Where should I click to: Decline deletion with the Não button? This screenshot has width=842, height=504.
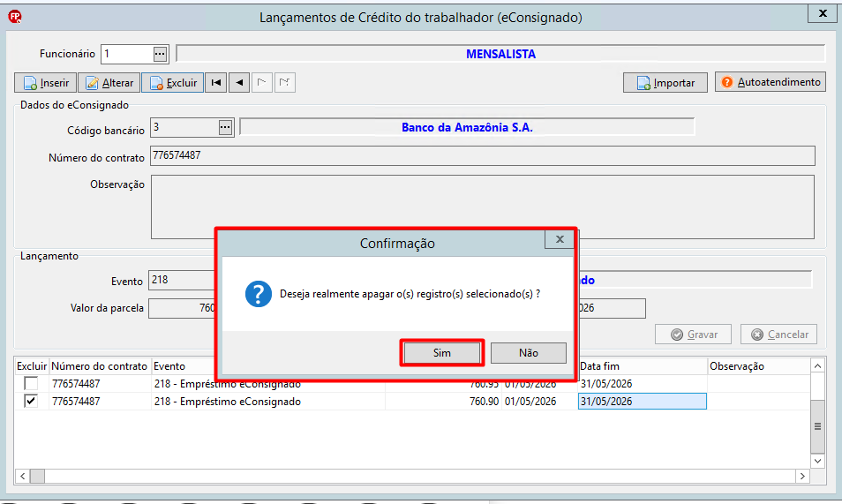529,353
